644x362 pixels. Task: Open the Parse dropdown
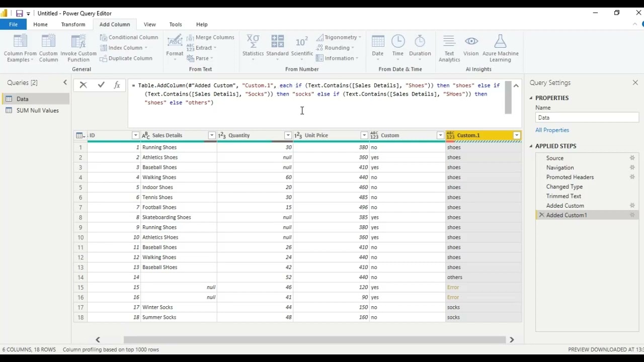(199, 58)
